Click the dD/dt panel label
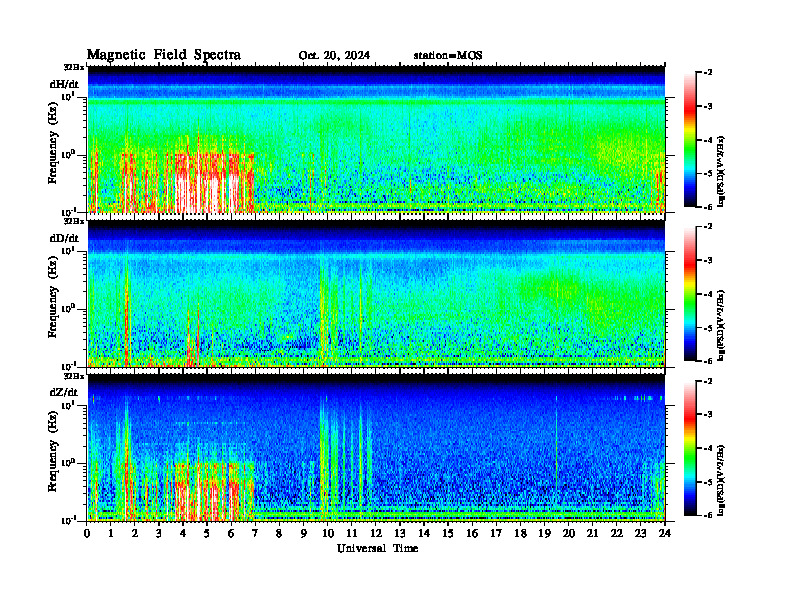 coord(64,238)
